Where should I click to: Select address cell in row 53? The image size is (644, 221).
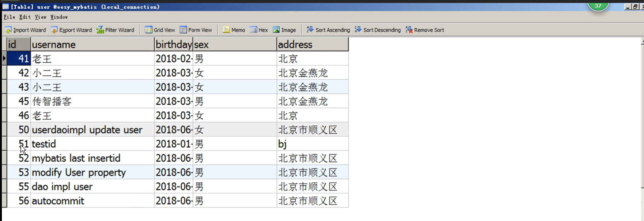(x=313, y=172)
